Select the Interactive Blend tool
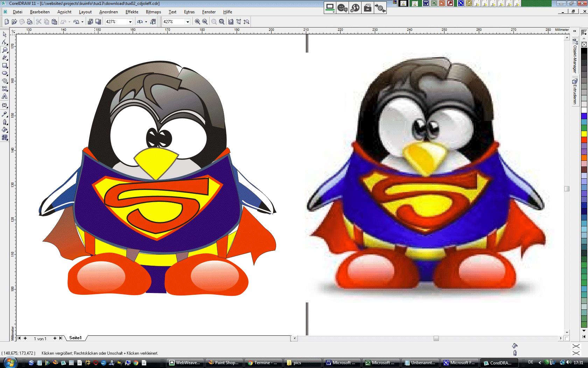This screenshot has height=368, width=588. [x=5, y=105]
